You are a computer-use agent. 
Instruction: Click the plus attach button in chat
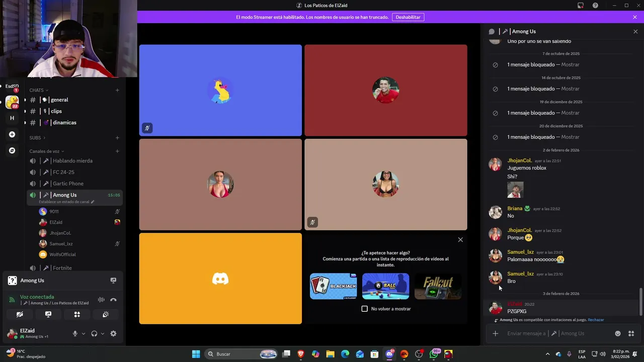click(x=495, y=333)
